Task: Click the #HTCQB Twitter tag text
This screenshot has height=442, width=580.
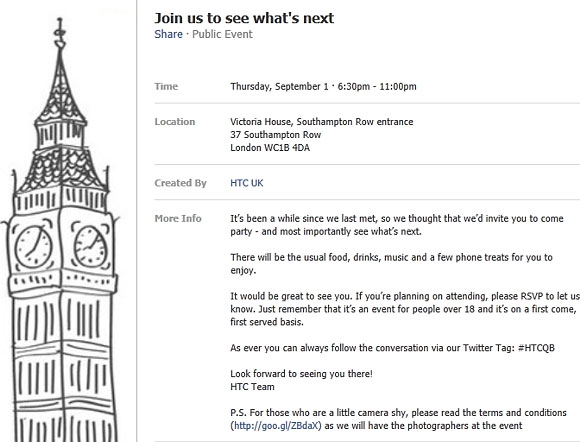Action: tap(536, 348)
